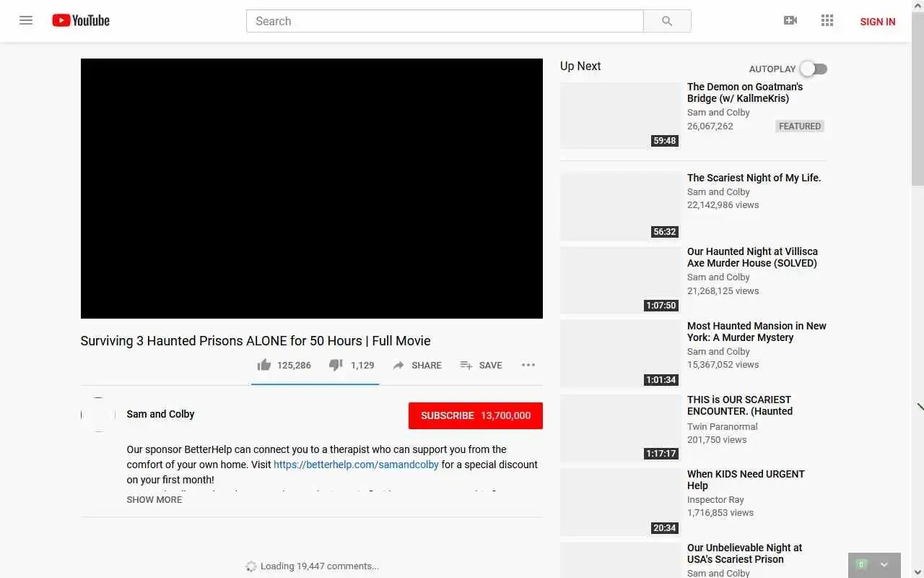Open Sam and Colby channel avatar
Screen dimensions: 924x578
coord(98,415)
